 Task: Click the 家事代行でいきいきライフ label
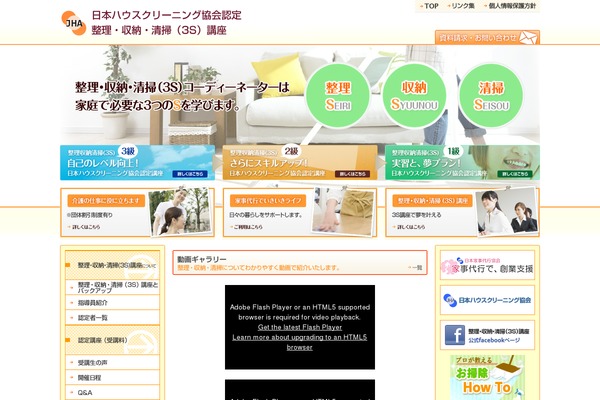tap(268, 201)
